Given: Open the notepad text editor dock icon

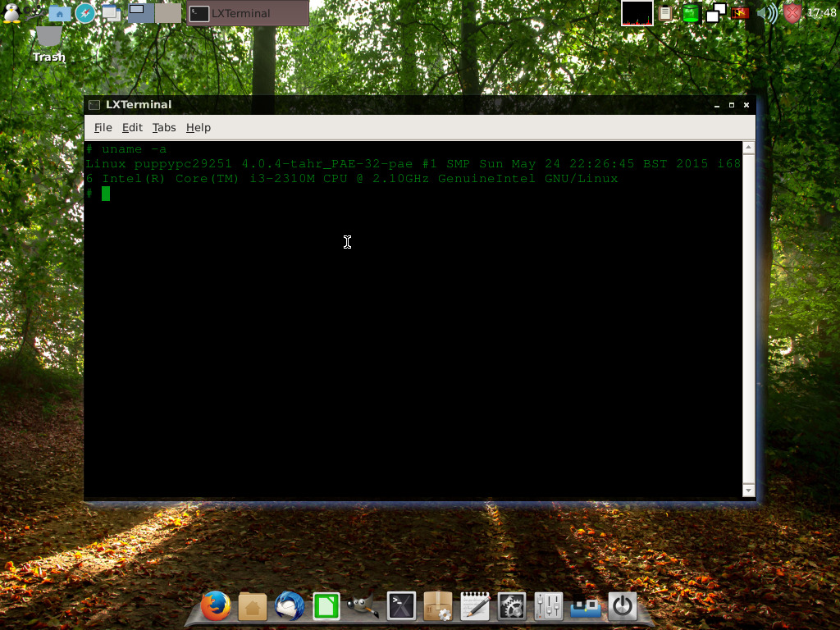Looking at the screenshot, I should tap(474, 607).
